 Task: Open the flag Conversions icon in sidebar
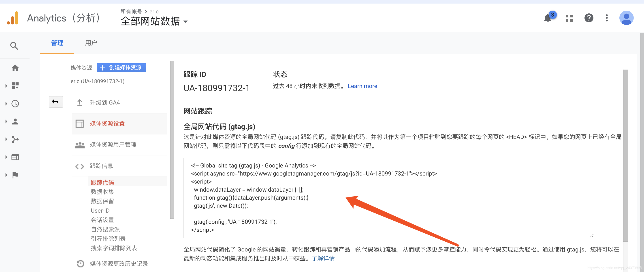pos(15,175)
